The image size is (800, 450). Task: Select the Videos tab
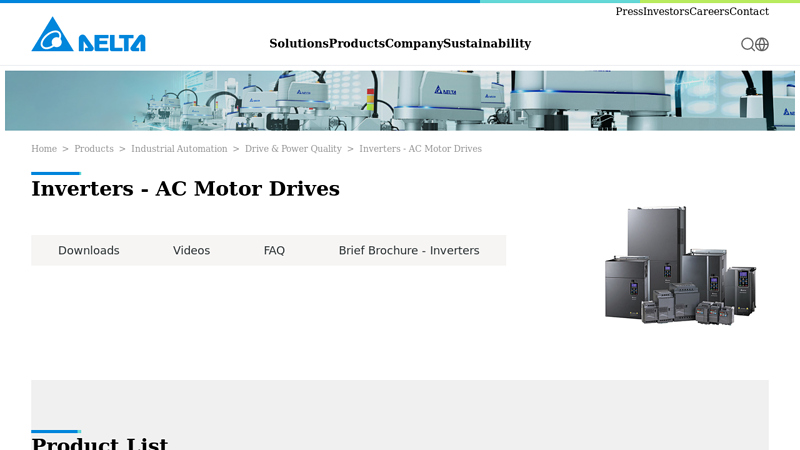pyautogui.click(x=191, y=251)
